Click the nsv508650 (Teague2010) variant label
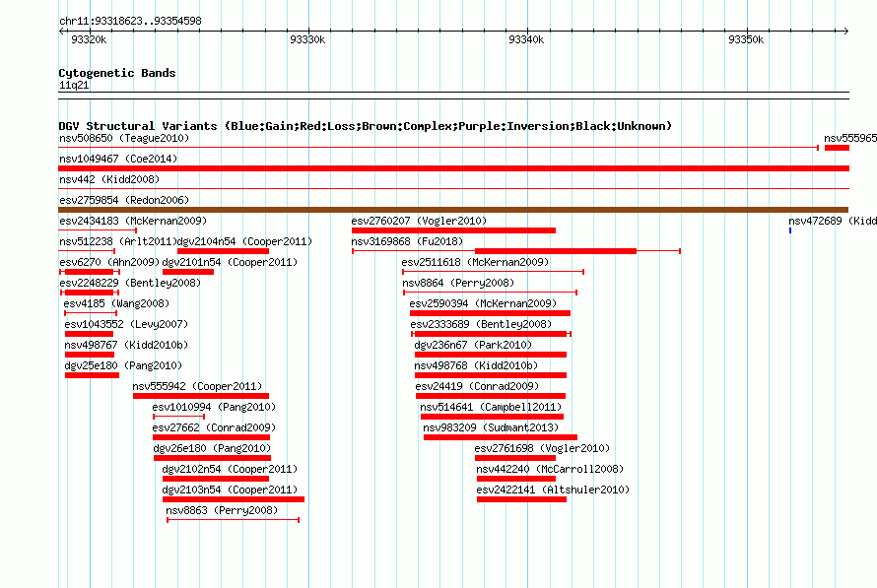This screenshot has width=877, height=588. (124, 138)
